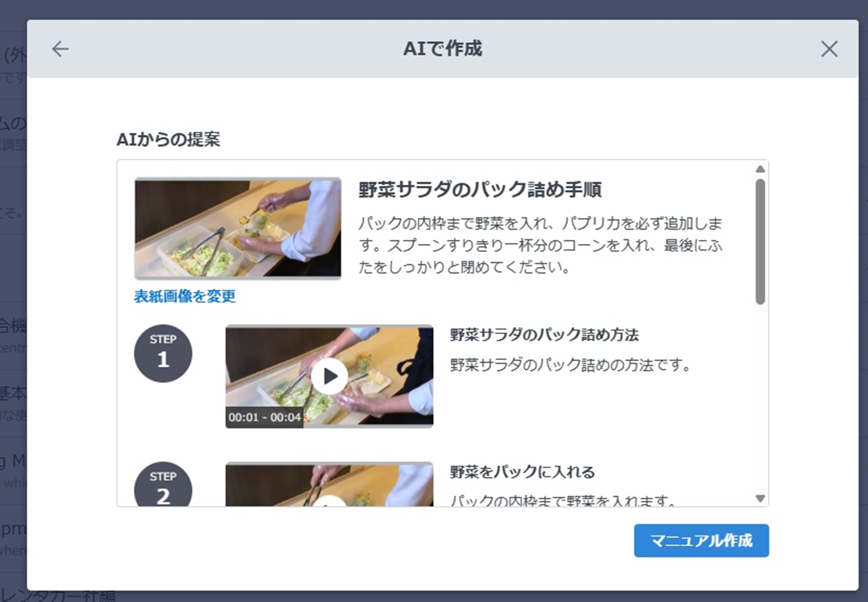Click step title 野菜サラダのパック詰め方法
Viewport: 868px width, 602px height.
click(x=544, y=335)
